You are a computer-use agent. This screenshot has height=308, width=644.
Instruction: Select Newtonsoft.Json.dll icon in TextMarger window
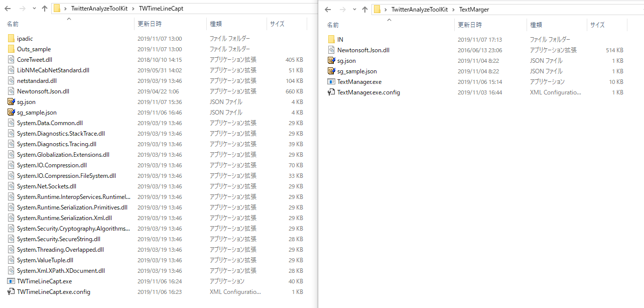[331, 50]
